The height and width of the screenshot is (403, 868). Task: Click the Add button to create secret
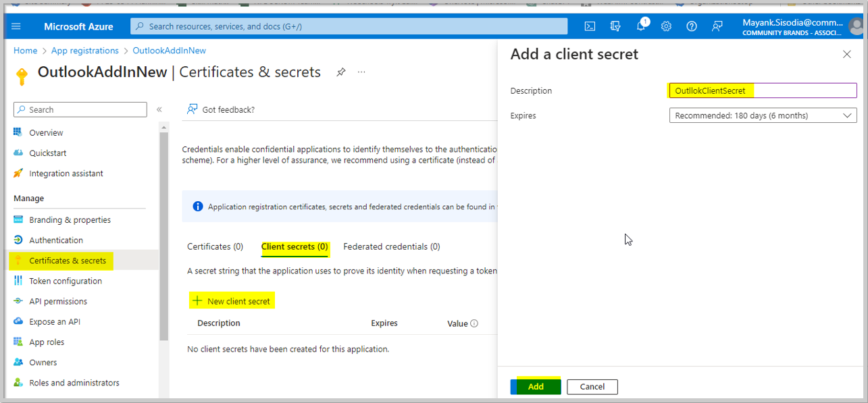535,386
